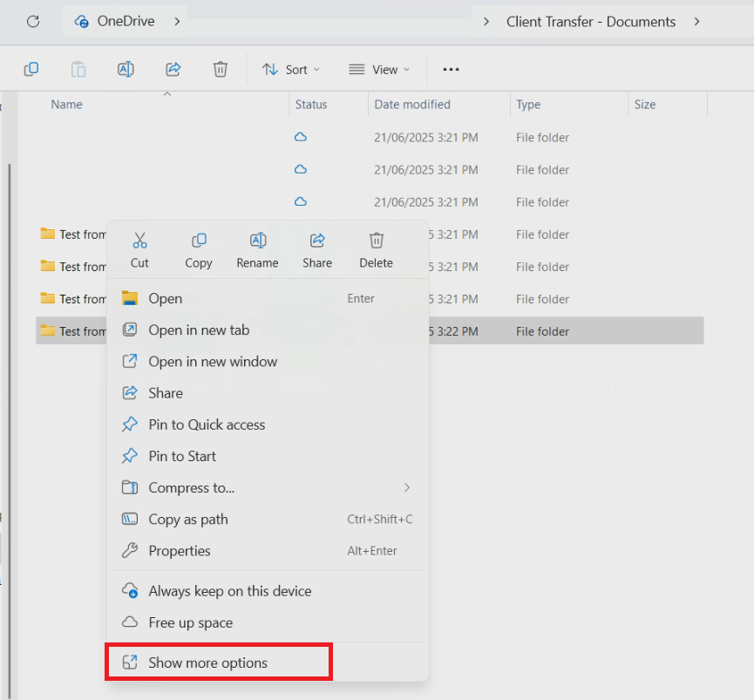This screenshot has width=754, height=700.
Task: Select Free up space
Action: click(190, 623)
